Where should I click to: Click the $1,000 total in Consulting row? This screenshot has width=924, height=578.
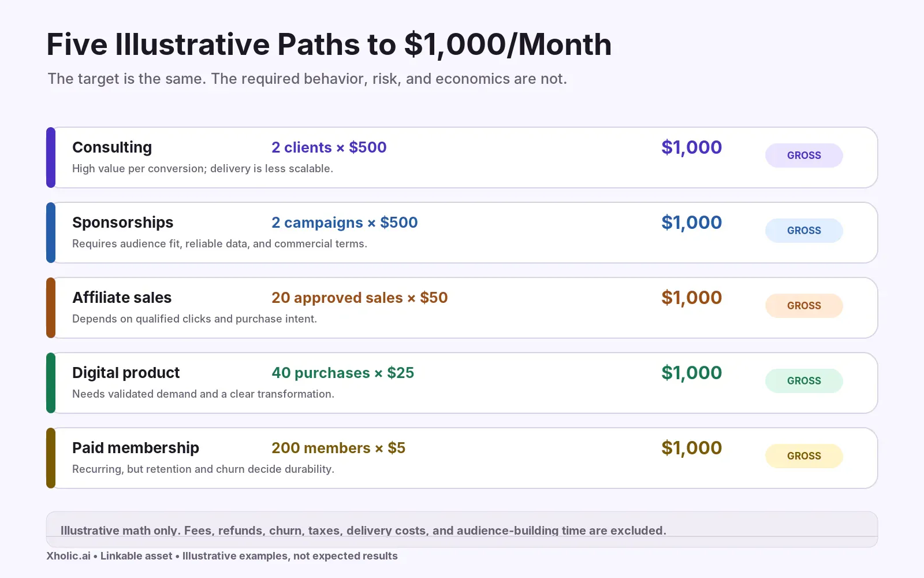coord(692,147)
